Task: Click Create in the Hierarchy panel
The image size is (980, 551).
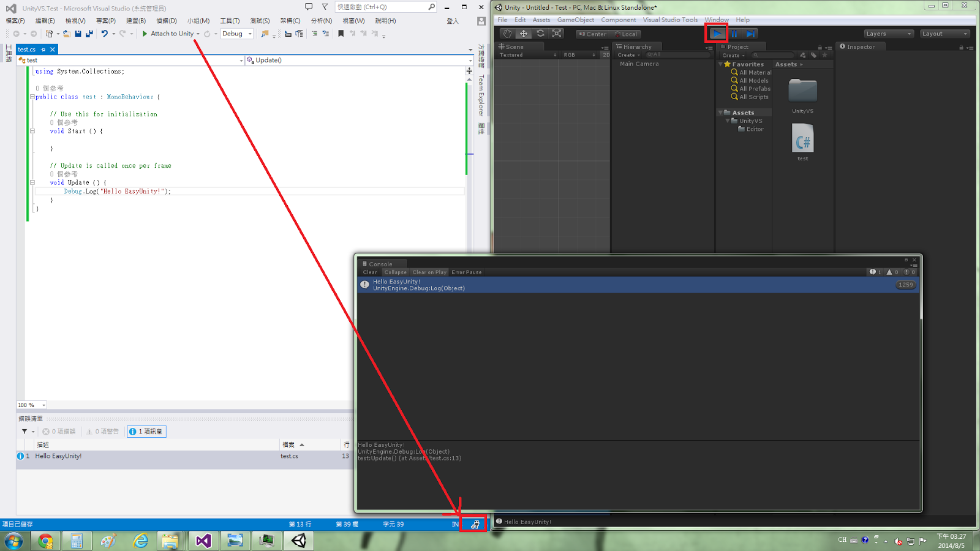Action: coord(628,55)
